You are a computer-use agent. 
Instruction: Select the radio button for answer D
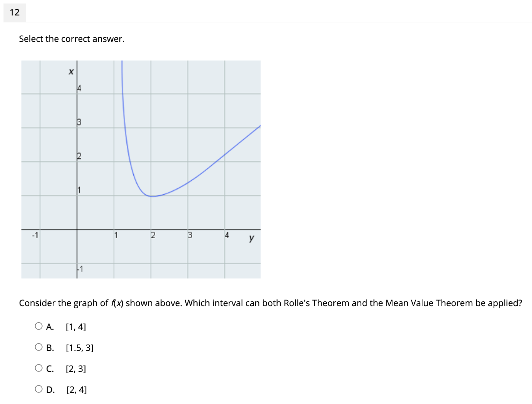coord(38,388)
